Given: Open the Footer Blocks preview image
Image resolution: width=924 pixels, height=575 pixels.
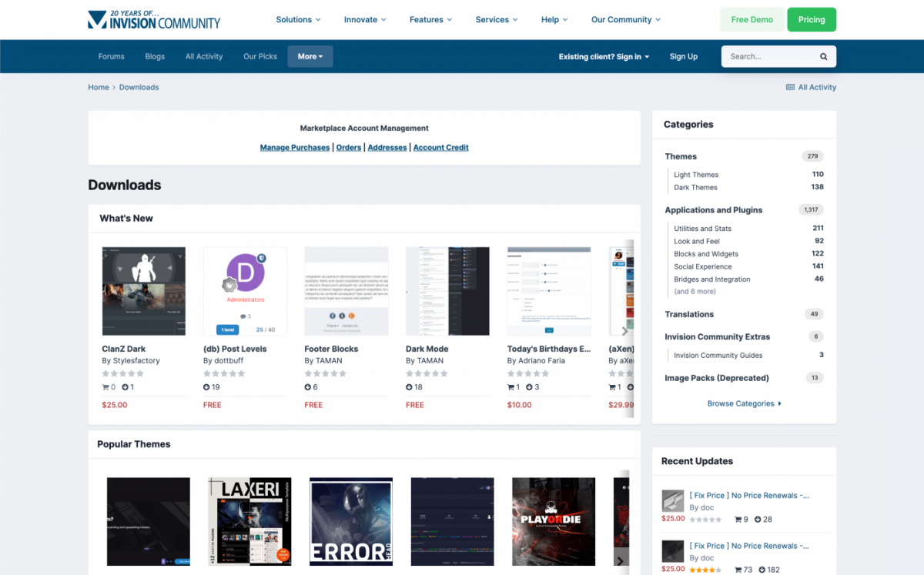Looking at the screenshot, I should (x=346, y=291).
